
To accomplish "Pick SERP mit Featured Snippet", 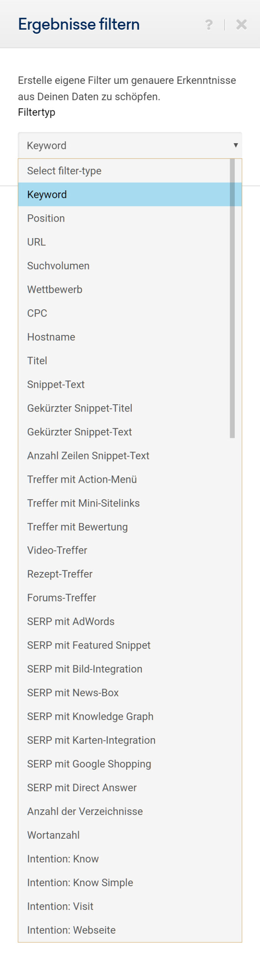I will pos(89,645).
